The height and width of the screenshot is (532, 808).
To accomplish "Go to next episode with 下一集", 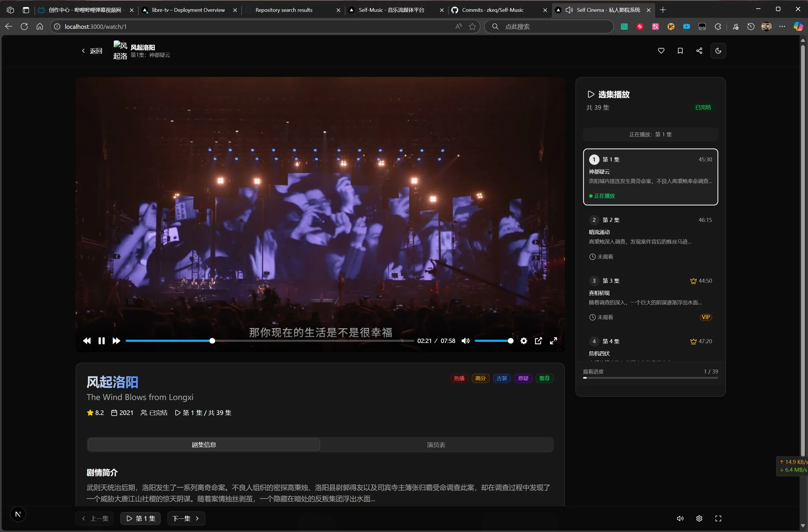I will coord(186,518).
